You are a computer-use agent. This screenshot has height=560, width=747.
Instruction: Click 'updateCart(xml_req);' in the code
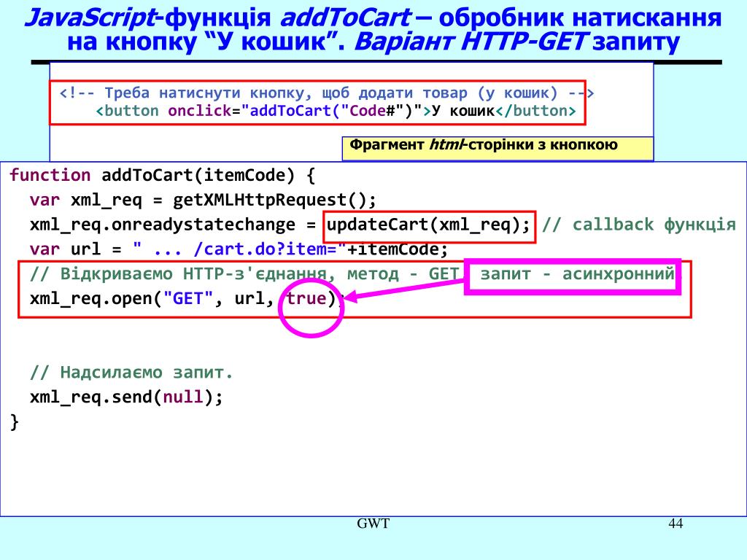point(428,225)
